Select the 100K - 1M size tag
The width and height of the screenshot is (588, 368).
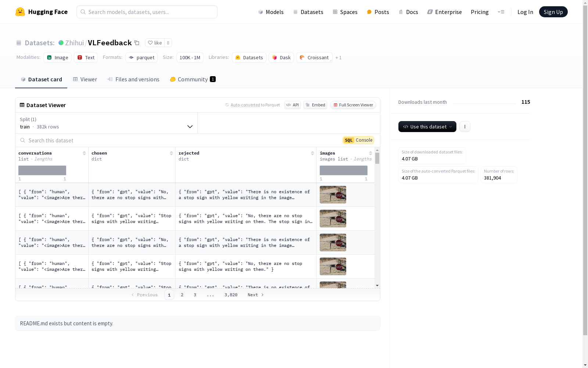[190, 57]
